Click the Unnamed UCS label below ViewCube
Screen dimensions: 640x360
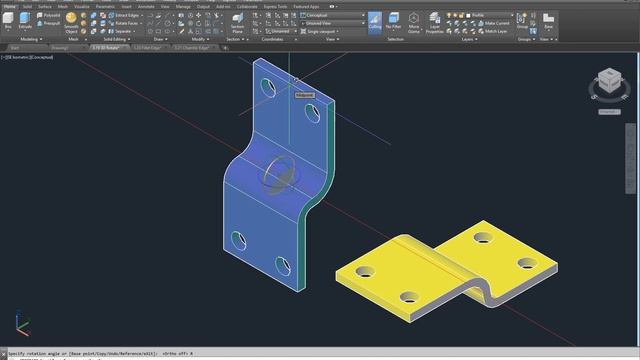pyautogui.click(x=609, y=111)
